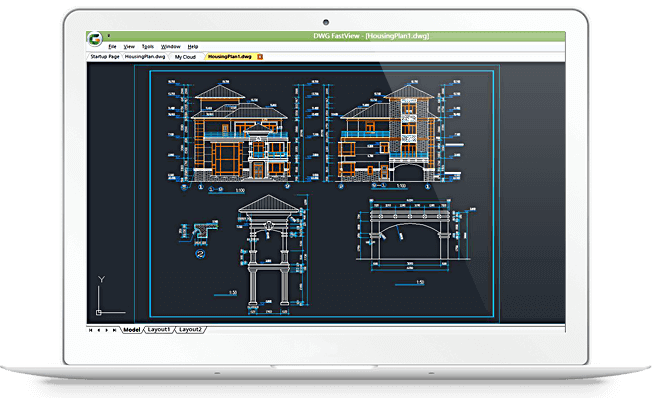Open the Help menu
The image size is (652, 398).
pos(193,47)
